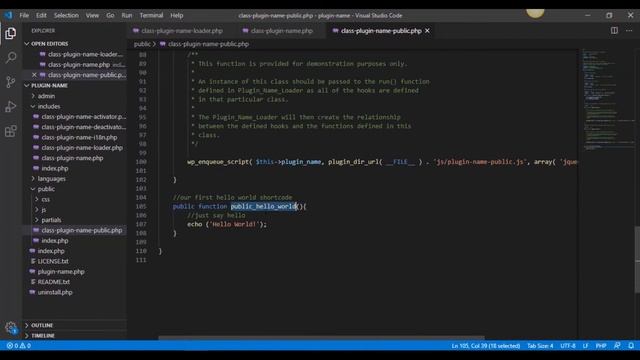
Task: Open class-plugin-name.php in includes folder
Action: point(72,158)
